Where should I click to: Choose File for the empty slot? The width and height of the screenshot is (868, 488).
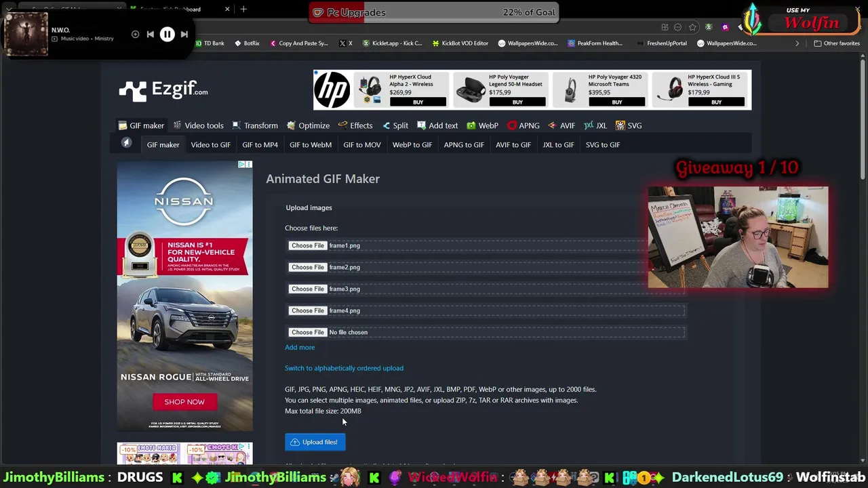(x=308, y=332)
